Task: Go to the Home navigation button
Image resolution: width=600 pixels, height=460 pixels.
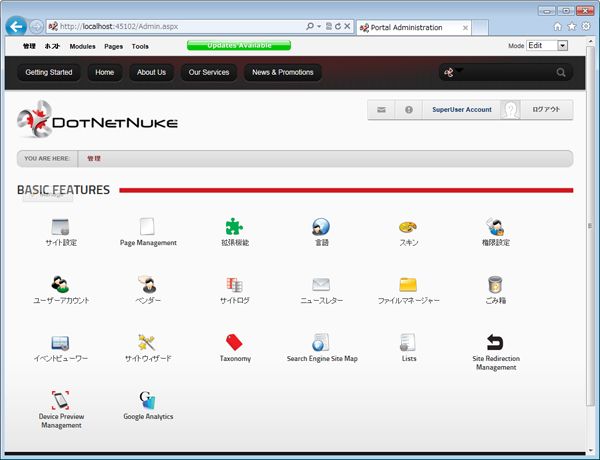Action: [x=104, y=72]
